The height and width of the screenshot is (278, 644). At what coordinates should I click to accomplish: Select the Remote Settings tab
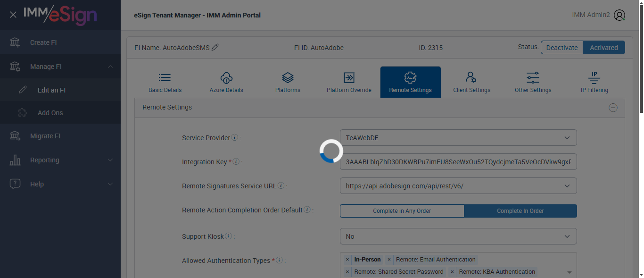pos(411,82)
